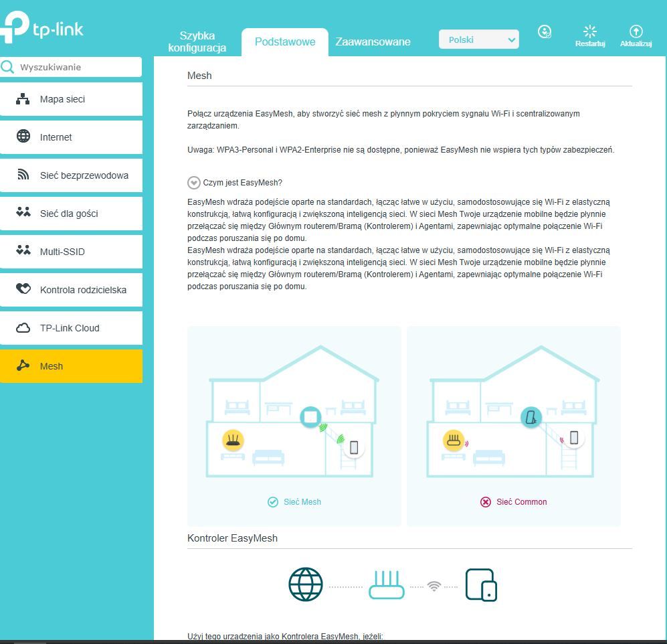Open the Polski language dropdown
Screen dimensions: 667x644
coord(478,39)
